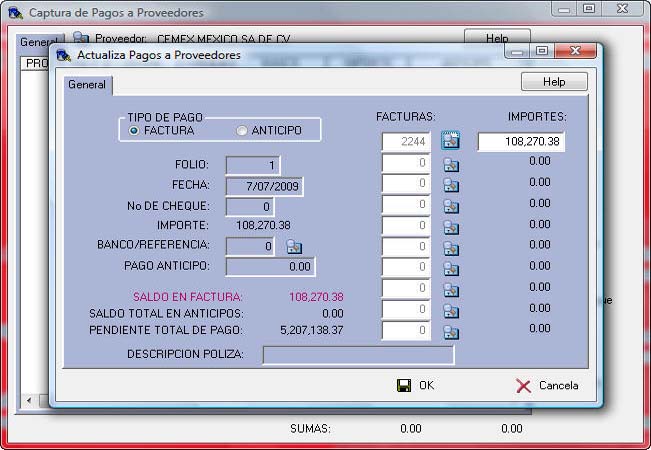Click SUMAS label in background window
This screenshot has height=450, width=651.
tap(310, 429)
